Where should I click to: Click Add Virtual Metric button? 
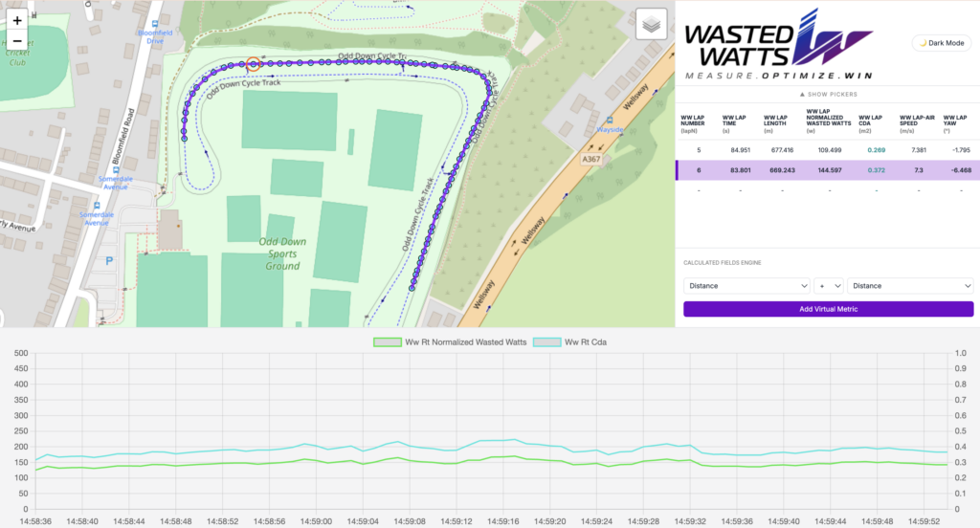(x=828, y=309)
